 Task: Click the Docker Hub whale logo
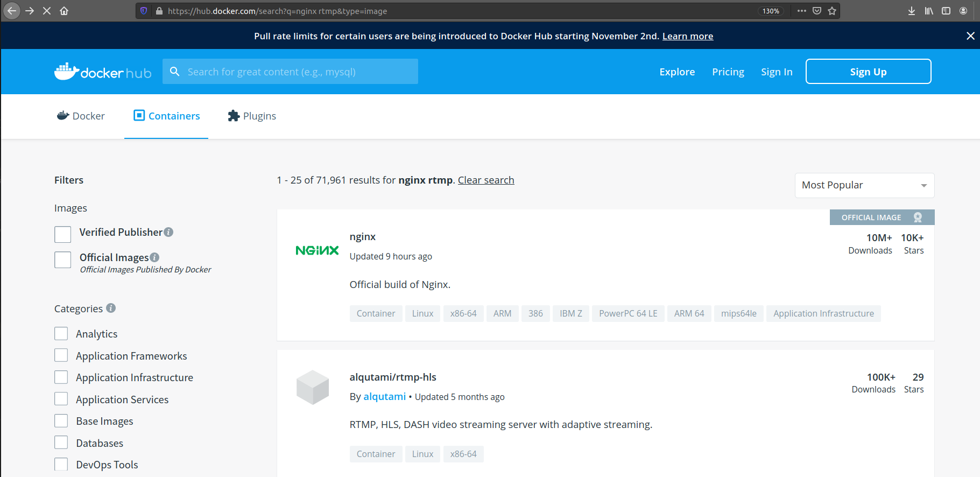coord(103,72)
